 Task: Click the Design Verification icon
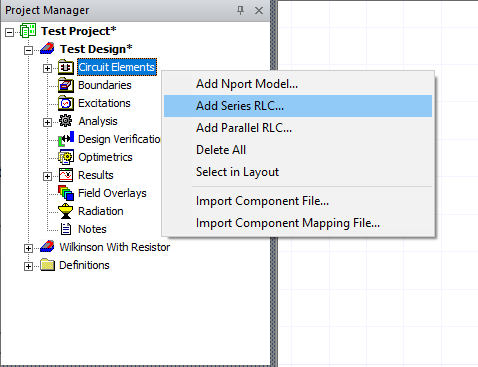pyautogui.click(x=66, y=139)
